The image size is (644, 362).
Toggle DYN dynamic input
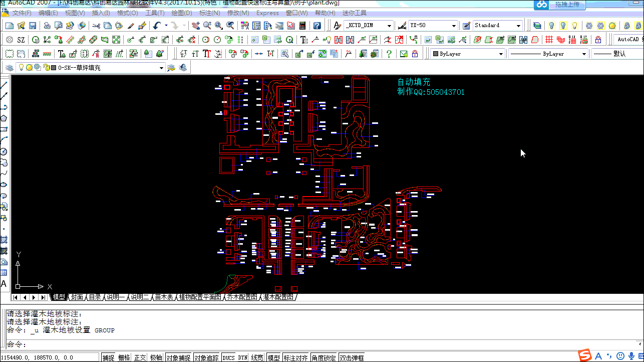(x=243, y=358)
